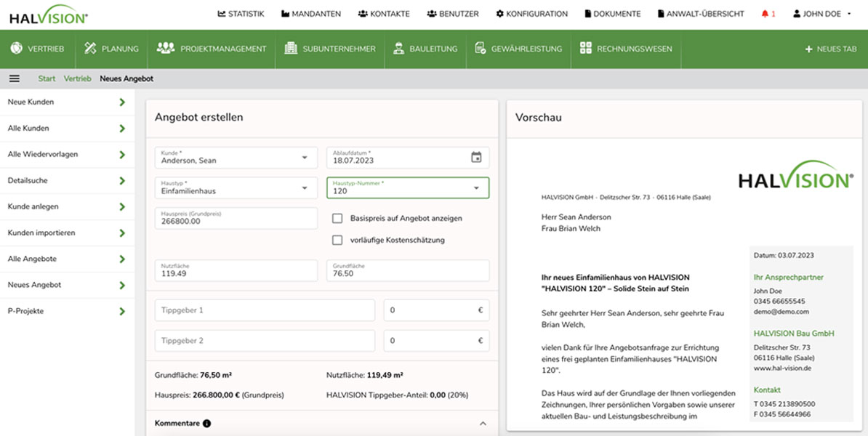The height and width of the screenshot is (436, 868).
Task: Open Alle Wiedervorlagen in the sidebar
Action: pyautogui.click(x=67, y=154)
